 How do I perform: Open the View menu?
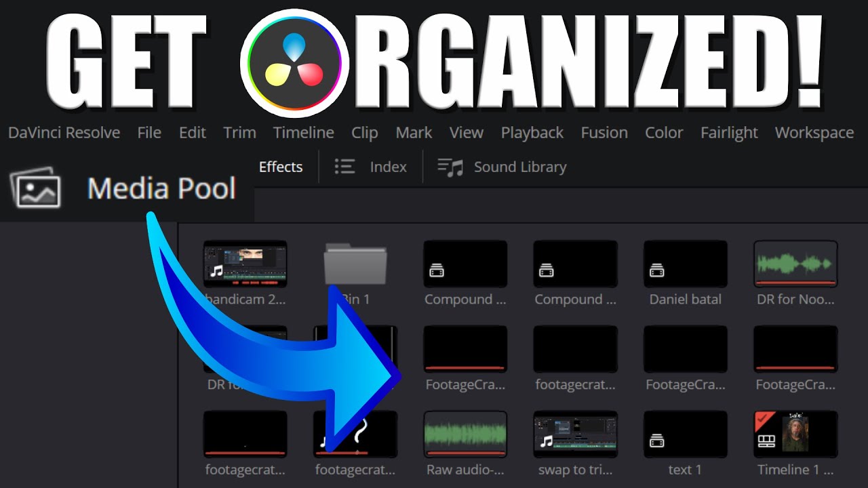(467, 132)
